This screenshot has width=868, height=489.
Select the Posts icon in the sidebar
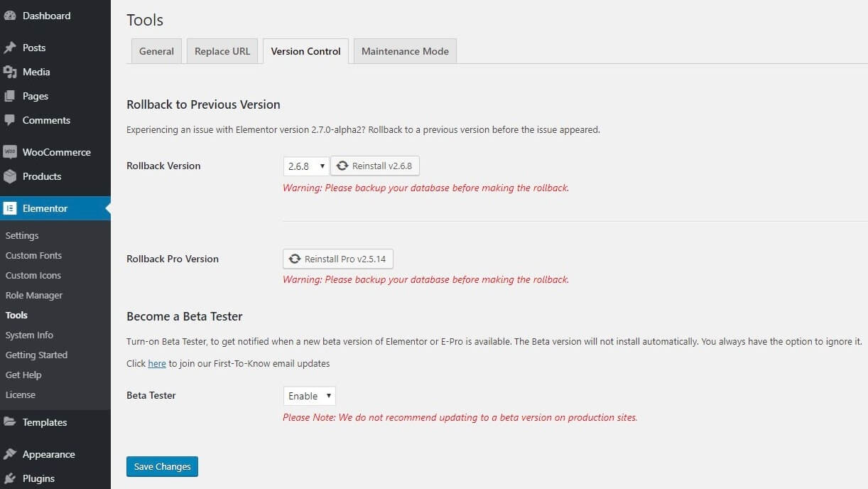(11, 47)
